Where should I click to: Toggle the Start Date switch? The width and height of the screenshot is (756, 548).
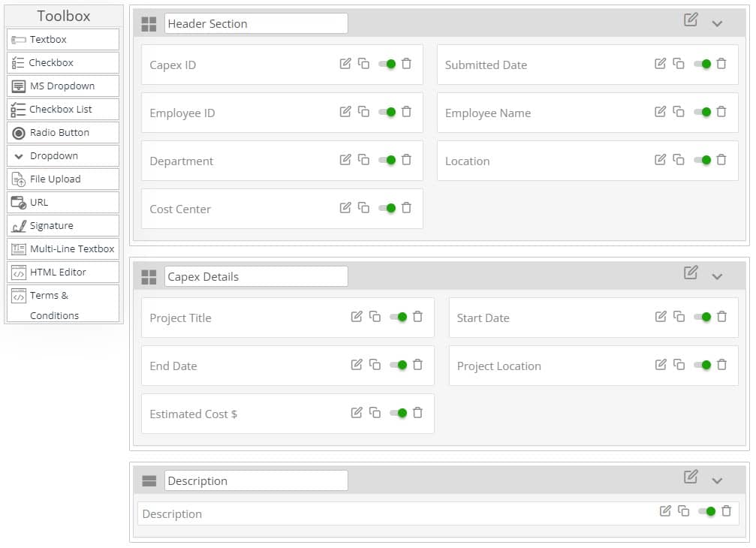(703, 317)
